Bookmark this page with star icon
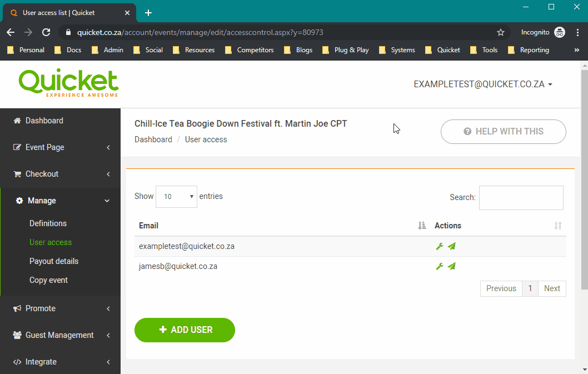The height and width of the screenshot is (374, 588). pyautogui.click(x=501, y=33)
